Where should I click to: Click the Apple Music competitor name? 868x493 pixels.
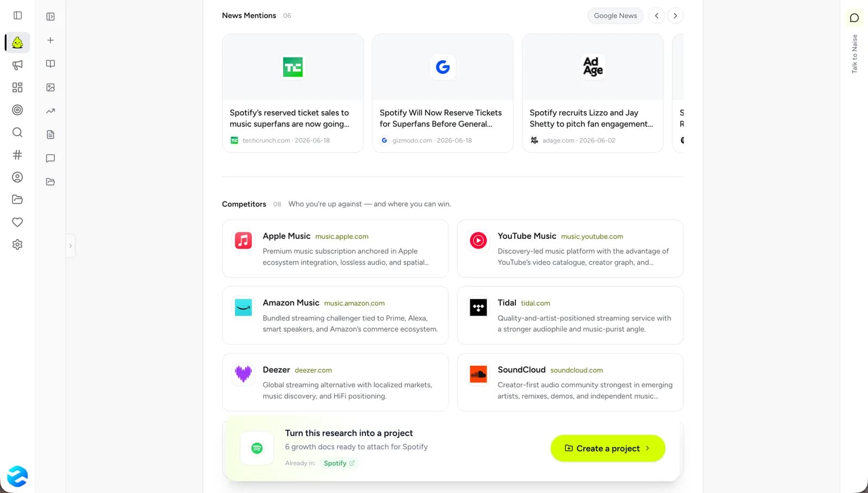(x=286, y=236)
